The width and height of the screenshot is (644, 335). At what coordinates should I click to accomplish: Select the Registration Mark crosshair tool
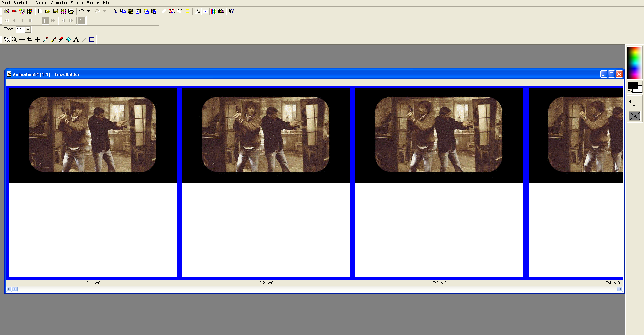22,40
